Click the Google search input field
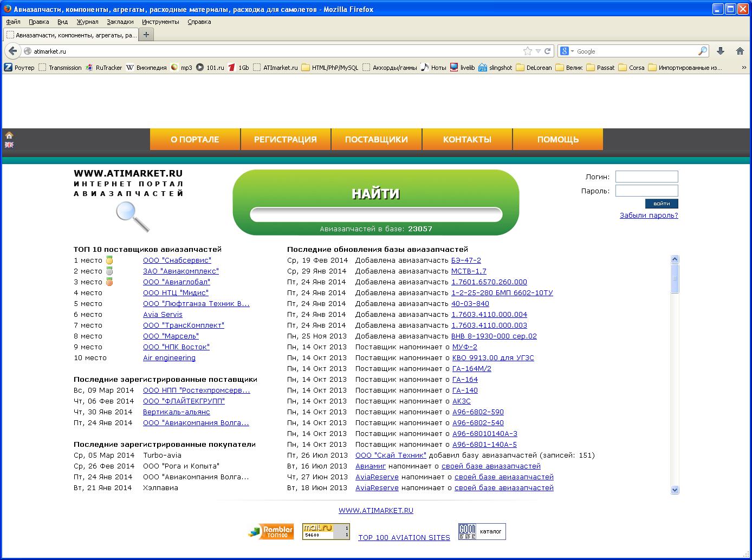The width and height of the screenshot is (752, 560). (636, 51)
